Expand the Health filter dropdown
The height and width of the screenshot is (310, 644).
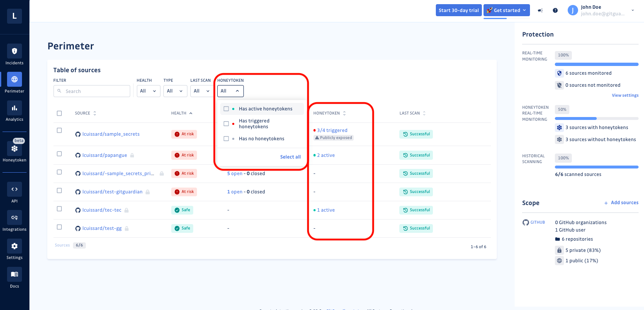click(x=148, y=91)
